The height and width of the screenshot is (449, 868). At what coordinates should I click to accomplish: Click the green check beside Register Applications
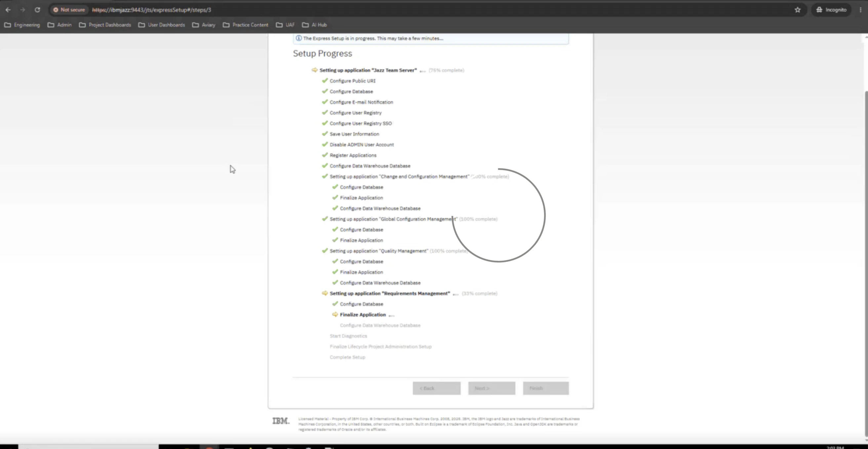(x=325, y=155)
